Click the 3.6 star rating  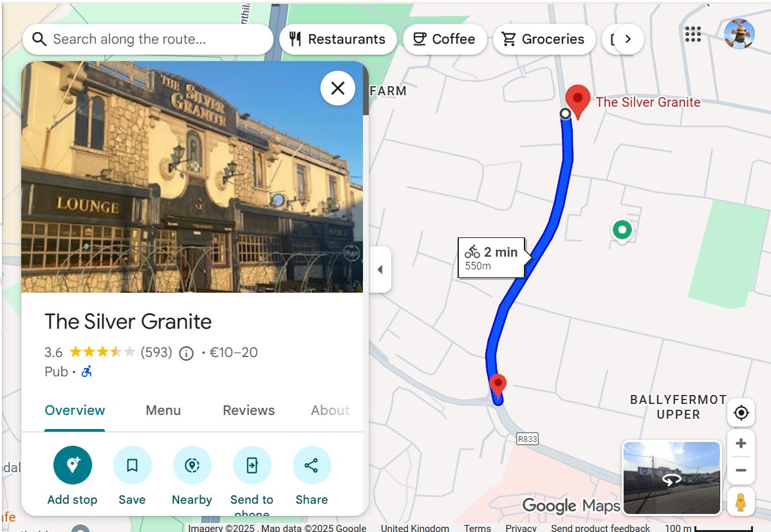point(89,352)
